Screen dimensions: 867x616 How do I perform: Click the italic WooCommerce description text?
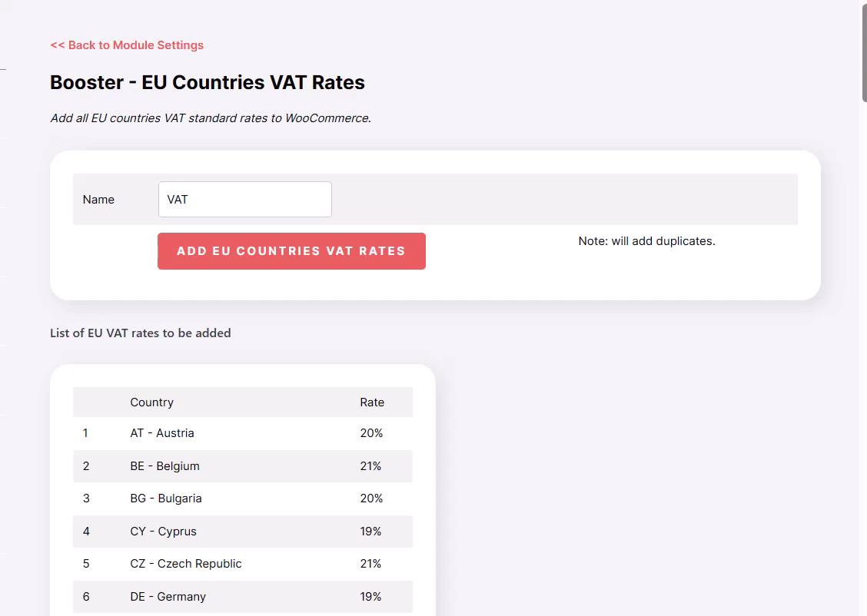(211, 118)
